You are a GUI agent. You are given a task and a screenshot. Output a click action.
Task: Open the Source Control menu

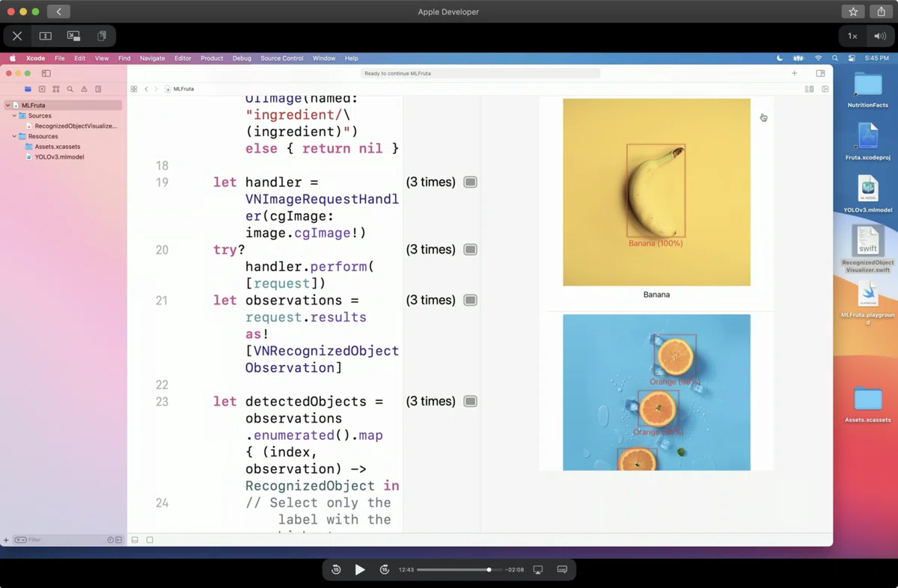point(282,58)
